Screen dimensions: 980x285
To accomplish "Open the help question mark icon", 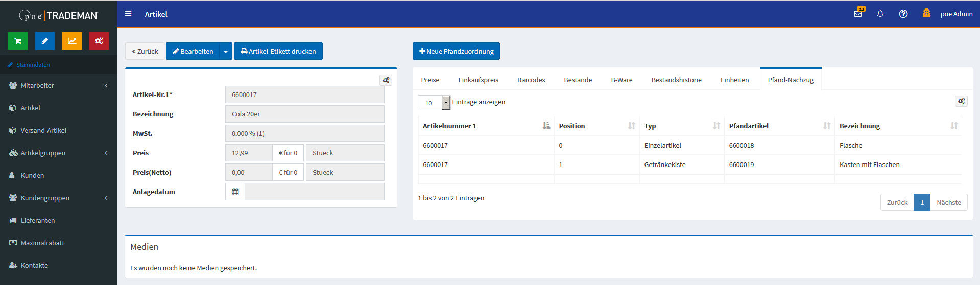I will point(903,14).
